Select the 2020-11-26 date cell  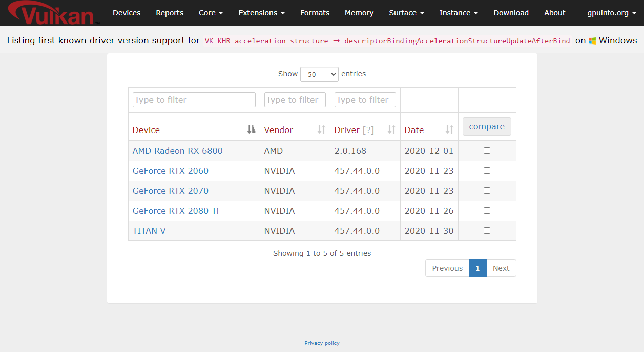(x=429, y=211)
